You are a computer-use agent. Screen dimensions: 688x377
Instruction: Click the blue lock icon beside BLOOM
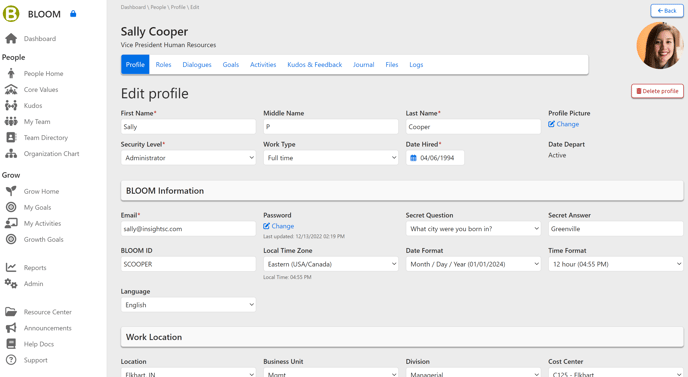[x=73, y=14]
